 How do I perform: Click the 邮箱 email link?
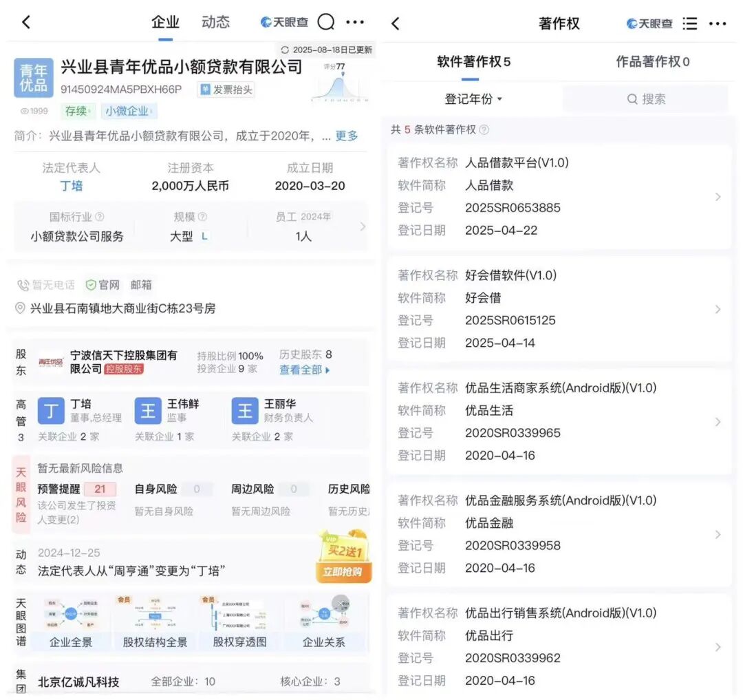tap(141, 285)
